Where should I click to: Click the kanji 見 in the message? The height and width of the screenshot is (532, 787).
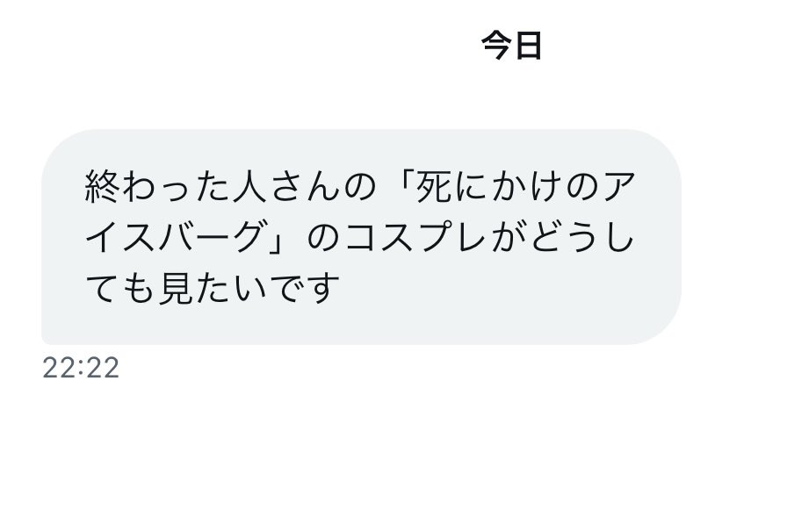(176, 289)
